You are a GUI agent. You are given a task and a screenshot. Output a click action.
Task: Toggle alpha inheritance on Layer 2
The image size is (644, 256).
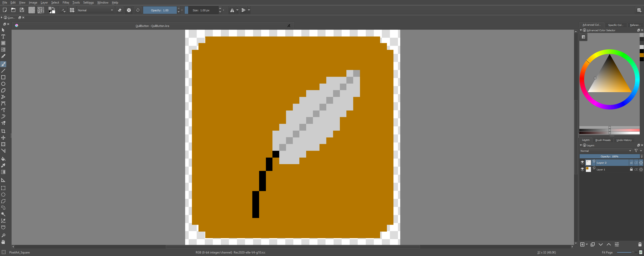(x=636, y=163)
